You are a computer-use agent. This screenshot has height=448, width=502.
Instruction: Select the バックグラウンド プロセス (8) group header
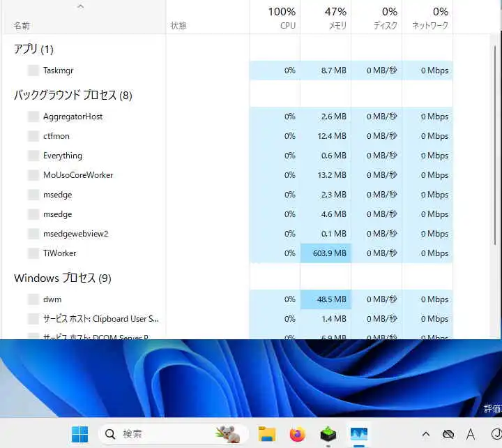point(73,96)
